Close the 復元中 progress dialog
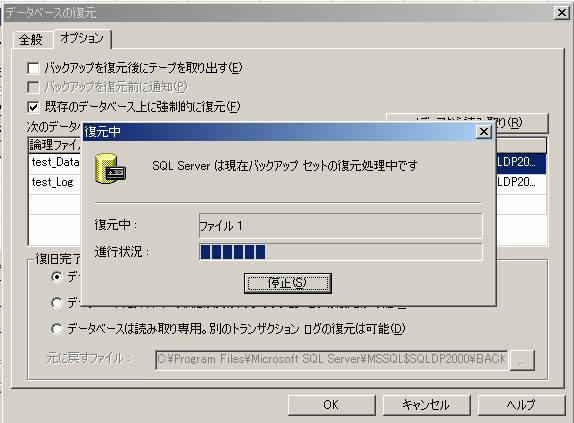This screenshot has height=423, width=574. pos(484,131)
